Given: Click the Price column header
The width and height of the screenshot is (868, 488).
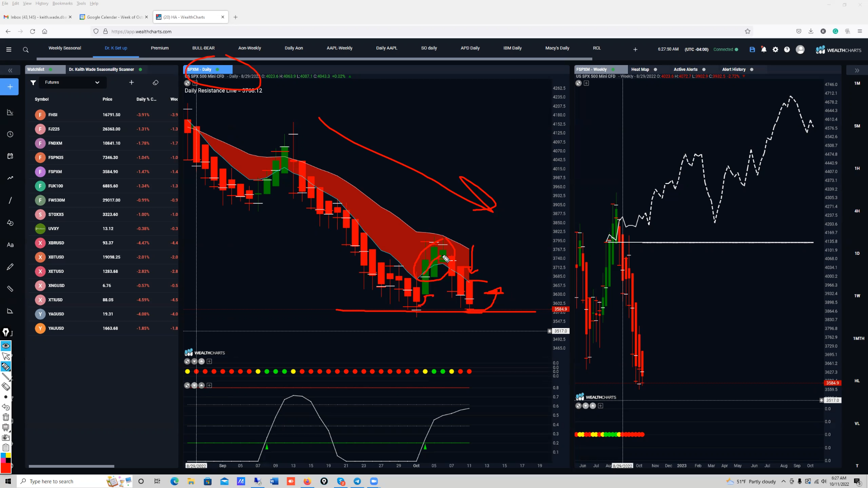Looking at the screenshot, I should click(107, 99).
